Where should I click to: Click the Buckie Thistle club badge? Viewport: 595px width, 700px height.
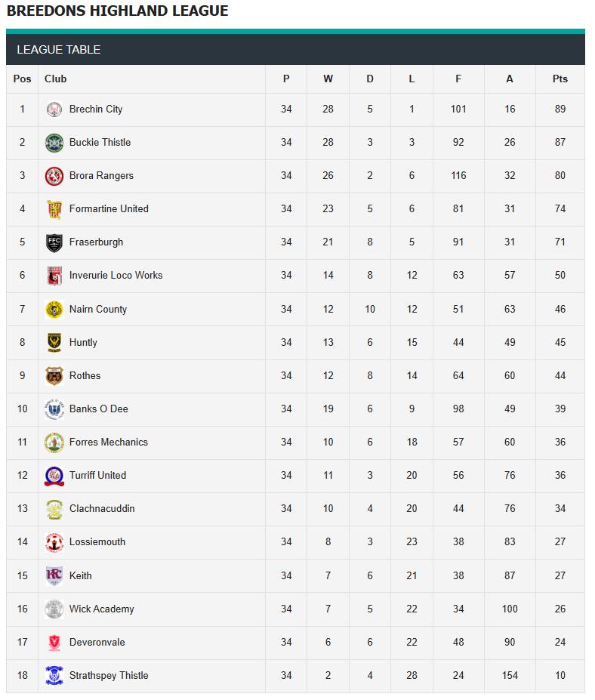[x=54, y=143]
